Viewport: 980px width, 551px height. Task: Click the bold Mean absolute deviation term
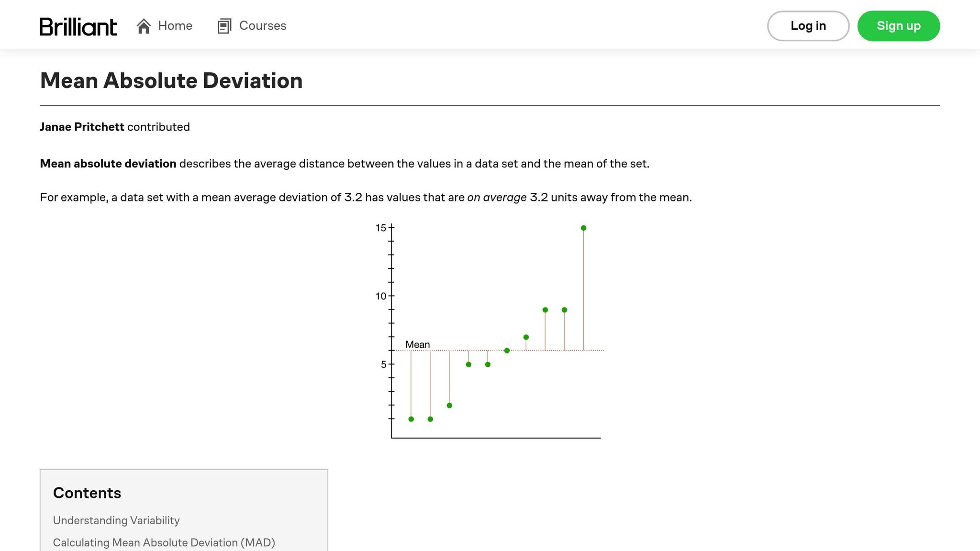[x=108, y=164]
